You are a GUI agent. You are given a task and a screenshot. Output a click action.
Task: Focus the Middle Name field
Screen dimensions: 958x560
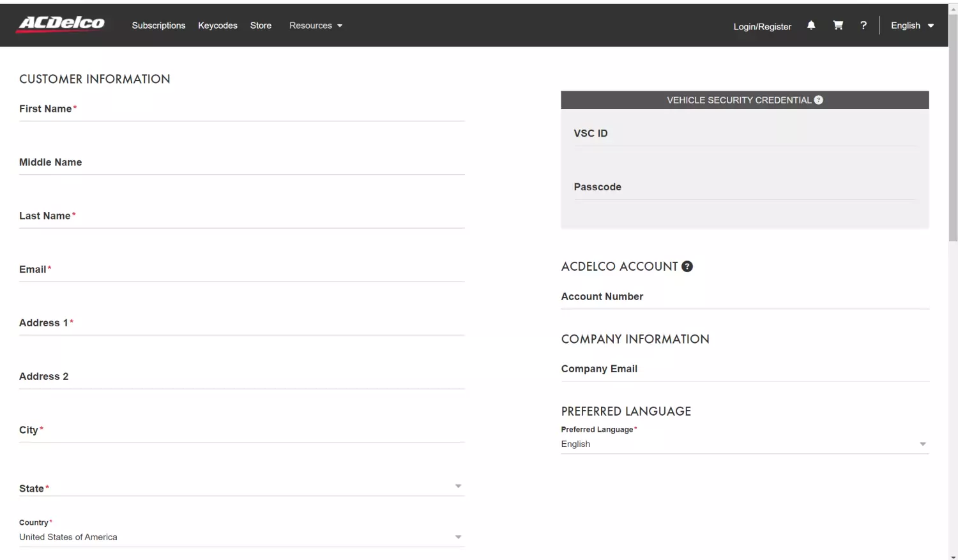[241, 163]
